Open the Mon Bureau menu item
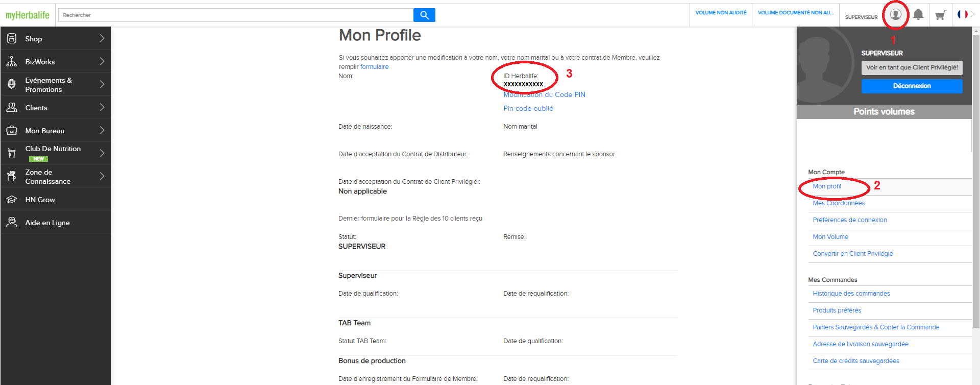Viewport: 980px width, 385px height. (x=56, y=130)
